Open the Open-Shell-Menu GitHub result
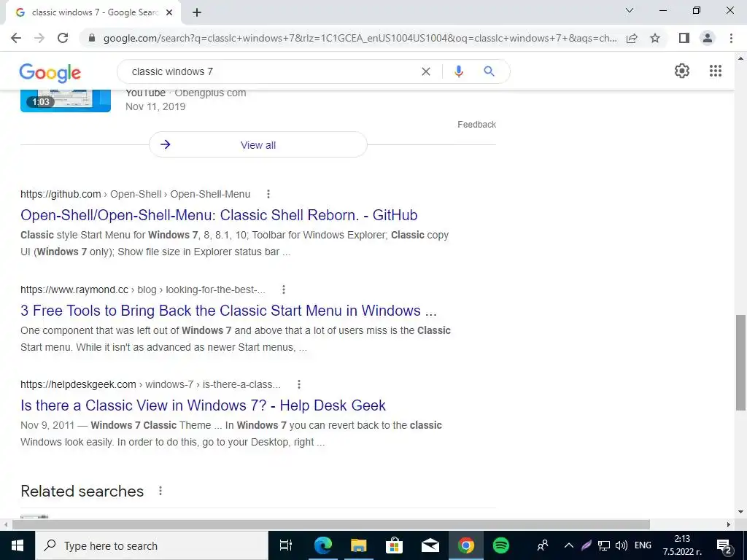 point(219,215)
